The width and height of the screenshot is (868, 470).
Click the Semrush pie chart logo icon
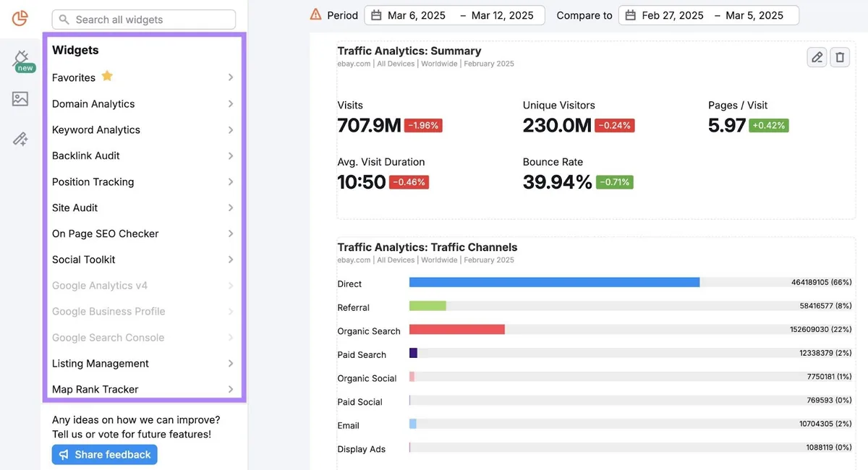click(20, 18)
